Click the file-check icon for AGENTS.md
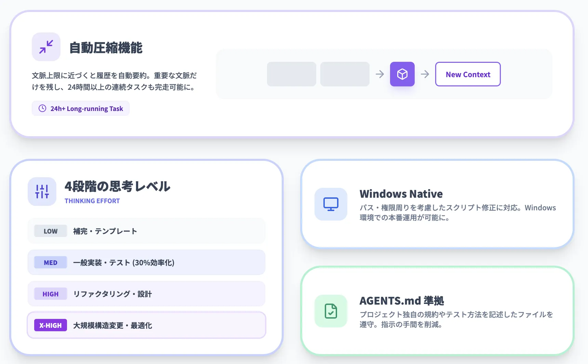 click(x=331, y=311)
